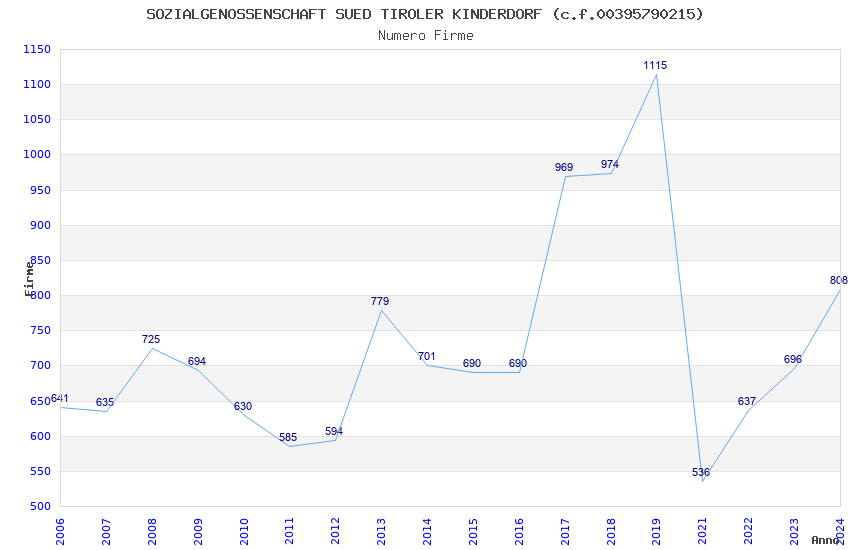The image size is (850, 550).
Task: Select x-axis year 2024
Action: (840, 532)
